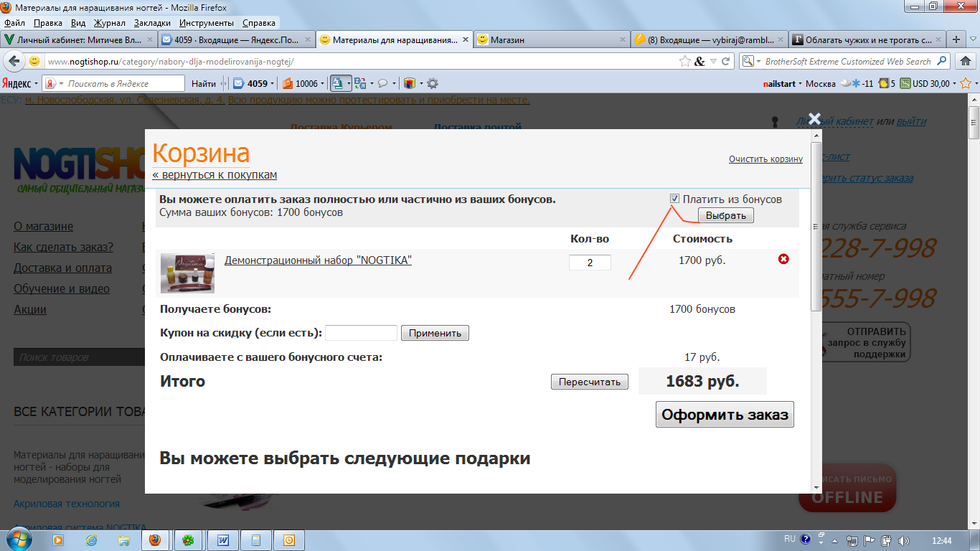Open the Вид menu

pos(78,23)
